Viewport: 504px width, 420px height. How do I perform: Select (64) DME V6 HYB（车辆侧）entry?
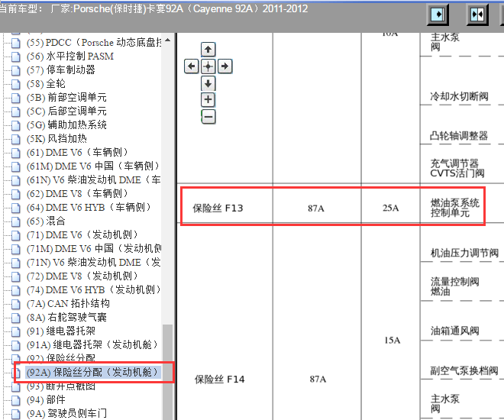click(89, 207)
